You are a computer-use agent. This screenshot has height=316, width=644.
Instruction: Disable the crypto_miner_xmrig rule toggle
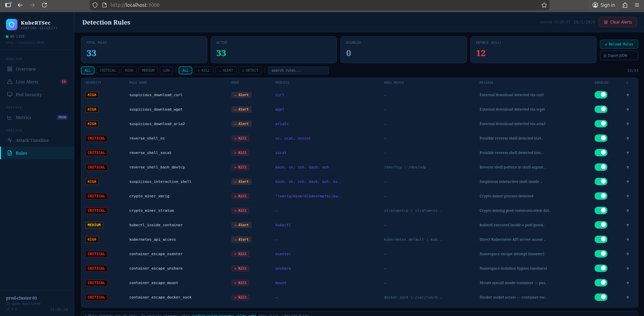(601, 196)
